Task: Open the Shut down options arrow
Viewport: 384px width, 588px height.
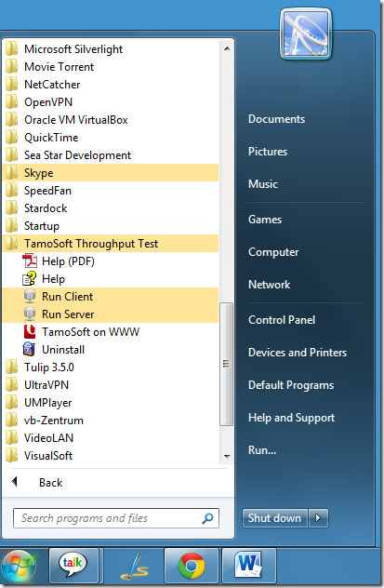Action: pos(318,518)
